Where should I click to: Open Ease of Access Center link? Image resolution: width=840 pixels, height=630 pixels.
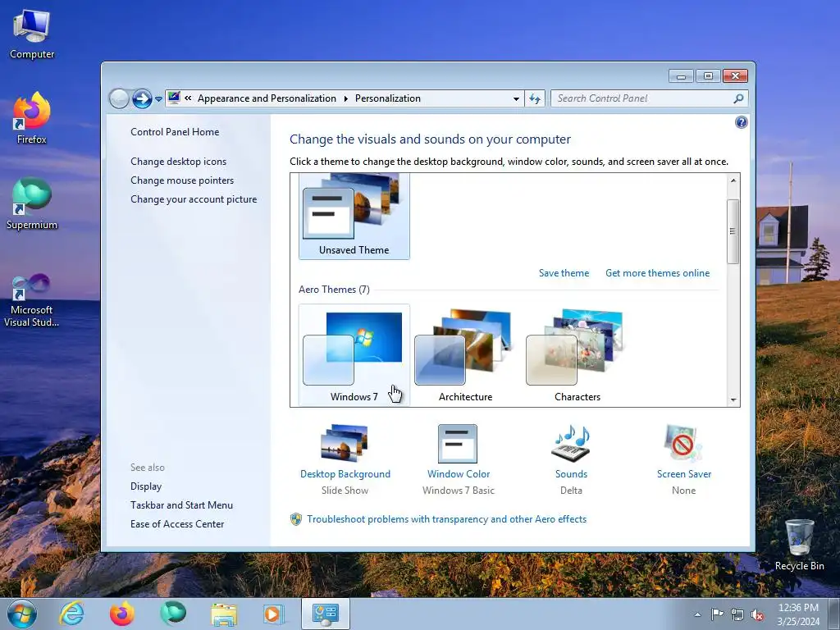[x=177, y=524]
